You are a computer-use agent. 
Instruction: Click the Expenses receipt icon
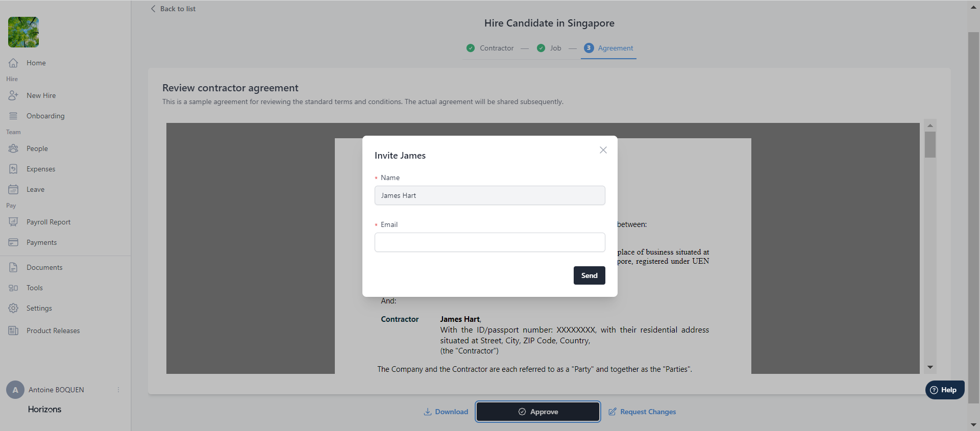[13, 169]
